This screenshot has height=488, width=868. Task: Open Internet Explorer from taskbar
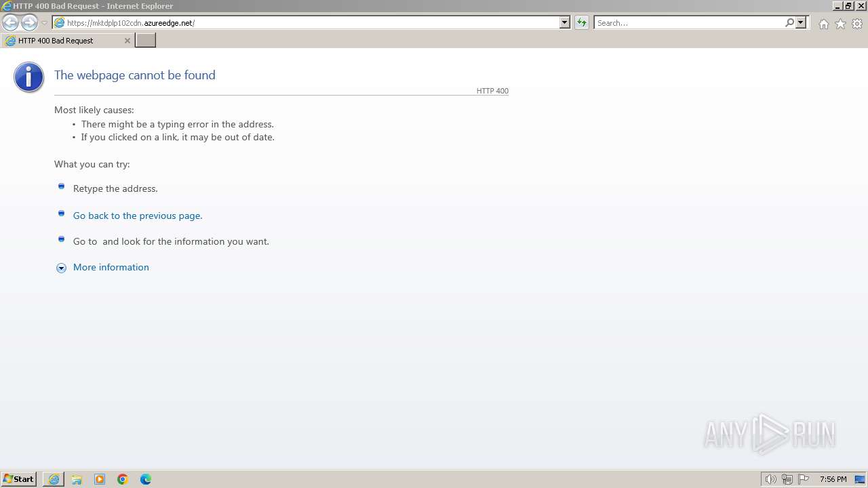(54, 479)
